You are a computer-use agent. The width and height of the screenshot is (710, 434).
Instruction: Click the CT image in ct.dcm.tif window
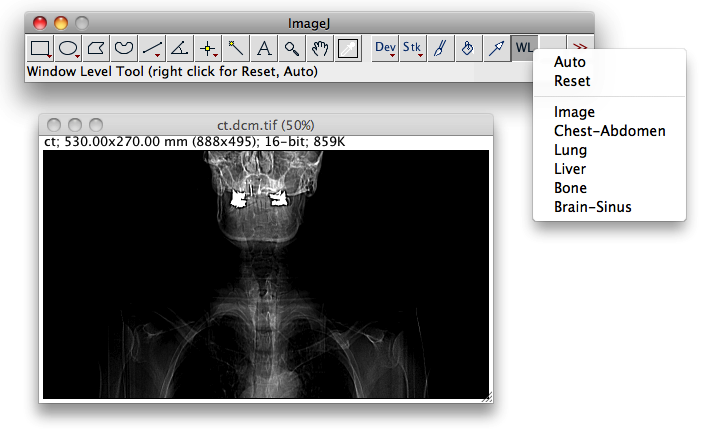coord(266,275)
